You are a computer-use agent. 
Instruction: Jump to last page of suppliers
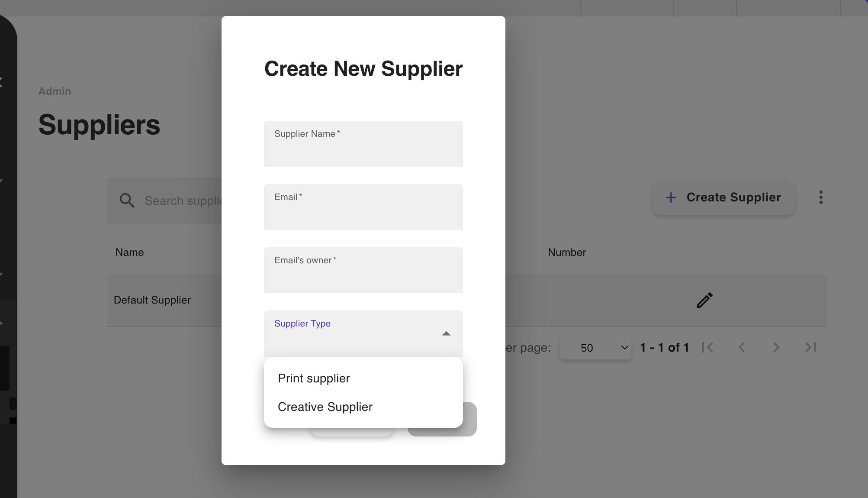tap(810, 347)
